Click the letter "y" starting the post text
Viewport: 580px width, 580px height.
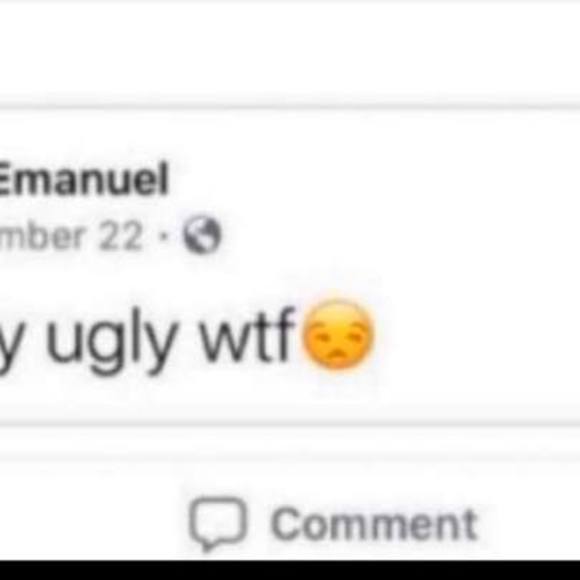point(10,342)
